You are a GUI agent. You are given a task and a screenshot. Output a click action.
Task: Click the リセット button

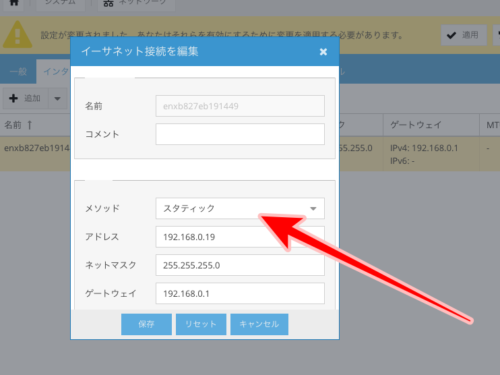tap(201, 324)
